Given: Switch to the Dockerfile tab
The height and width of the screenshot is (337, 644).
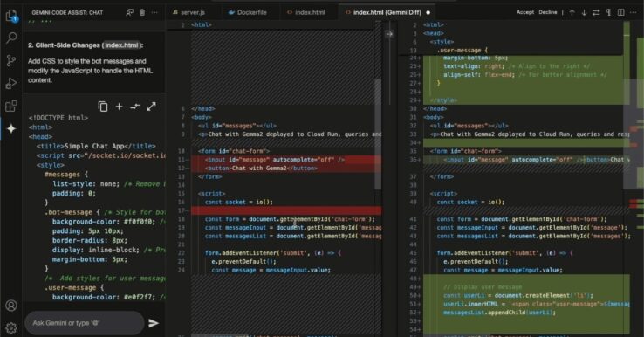Looking at the screenshot, I should (x=248, y=12).
